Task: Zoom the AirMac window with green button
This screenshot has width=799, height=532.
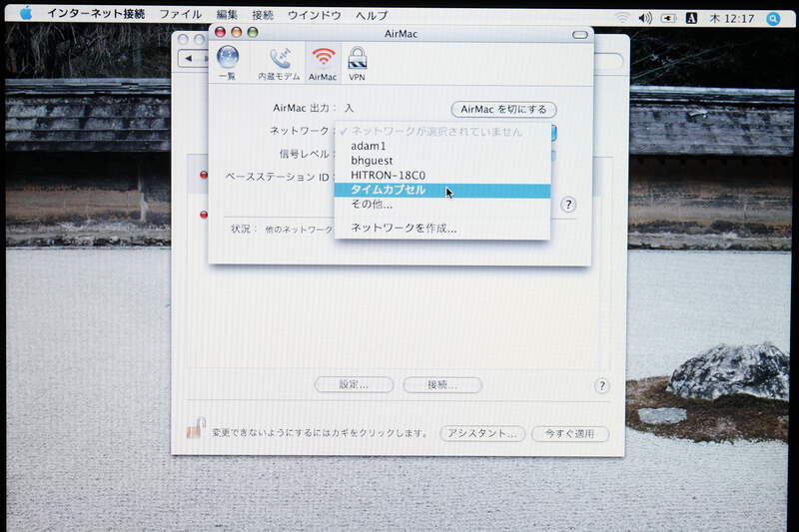Action: click(253, 32)
